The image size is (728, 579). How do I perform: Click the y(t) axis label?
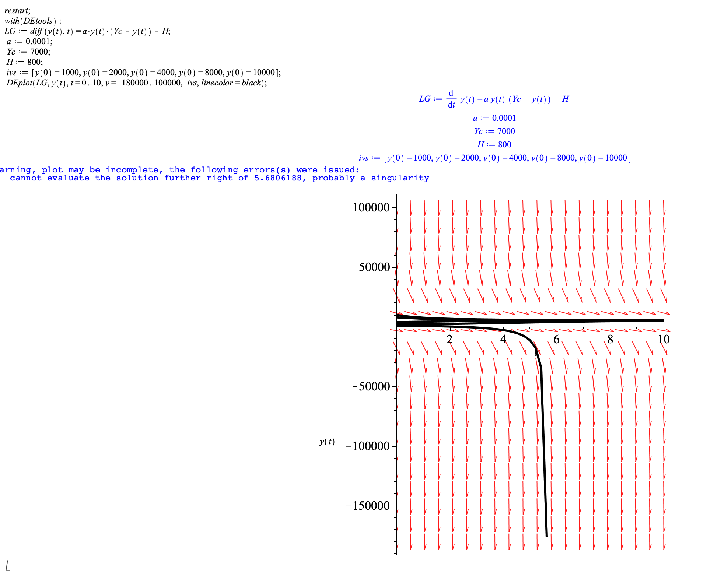[x=327, y=441]
